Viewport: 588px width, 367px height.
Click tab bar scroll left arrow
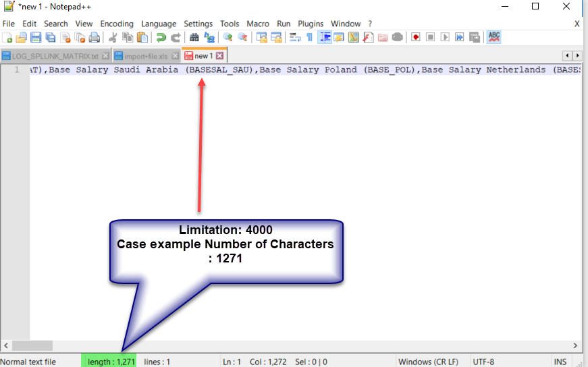click(x=567, y=55)
